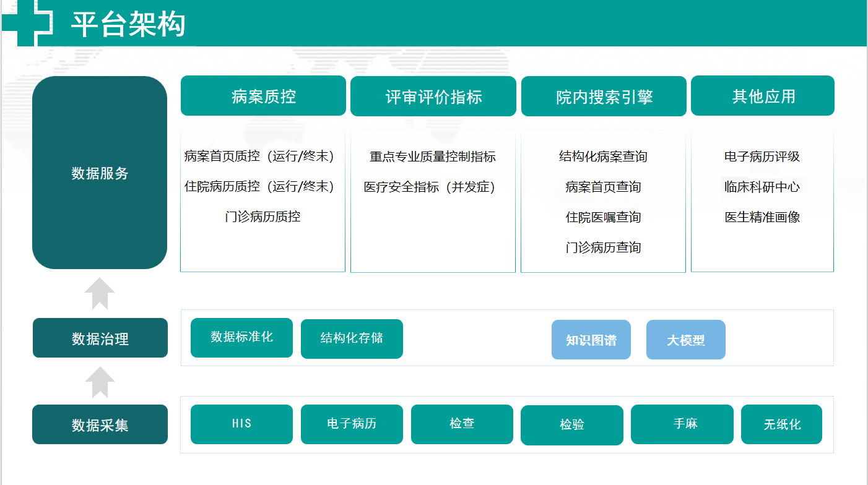Select the 数据采集 block
Screen dimensions: 868x485
pyautogui.click(x=100, y=424)
